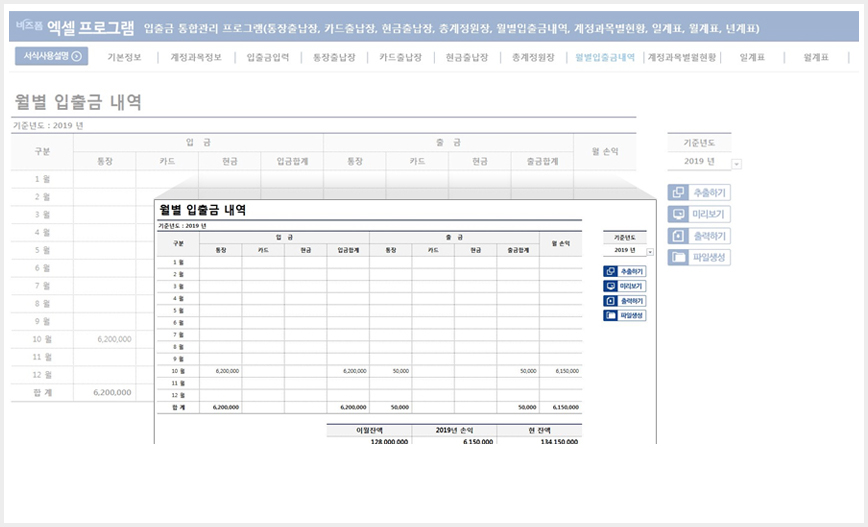Select 합 계 row label in enlarged preview
This screenshot has height=527, width=868.
click(178, 407)
